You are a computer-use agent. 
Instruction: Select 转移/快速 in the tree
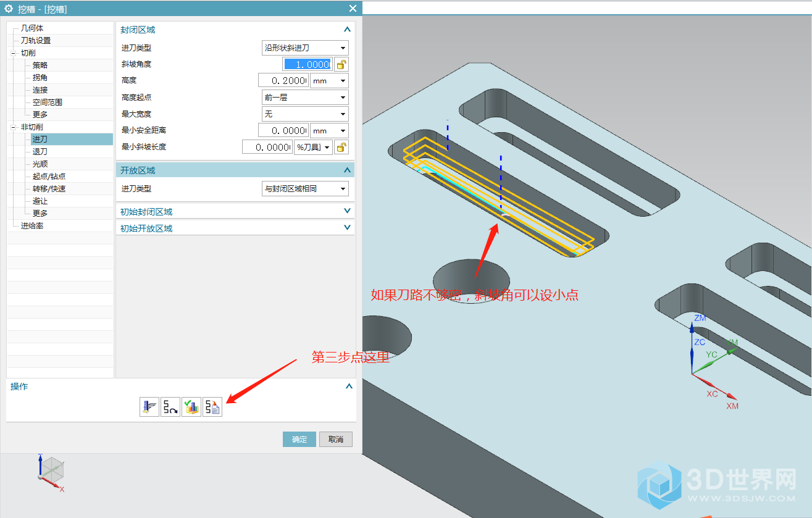49,189
